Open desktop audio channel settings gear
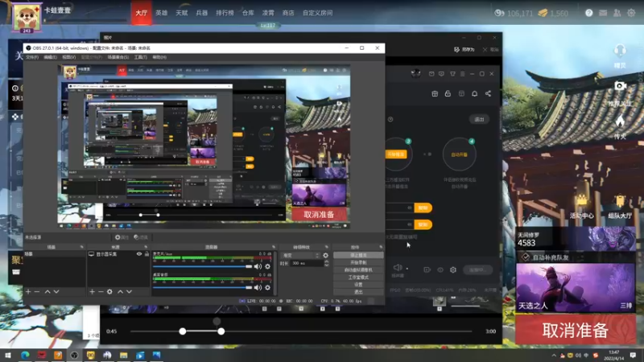Screen dimensions: 644x362 [267, 288]
